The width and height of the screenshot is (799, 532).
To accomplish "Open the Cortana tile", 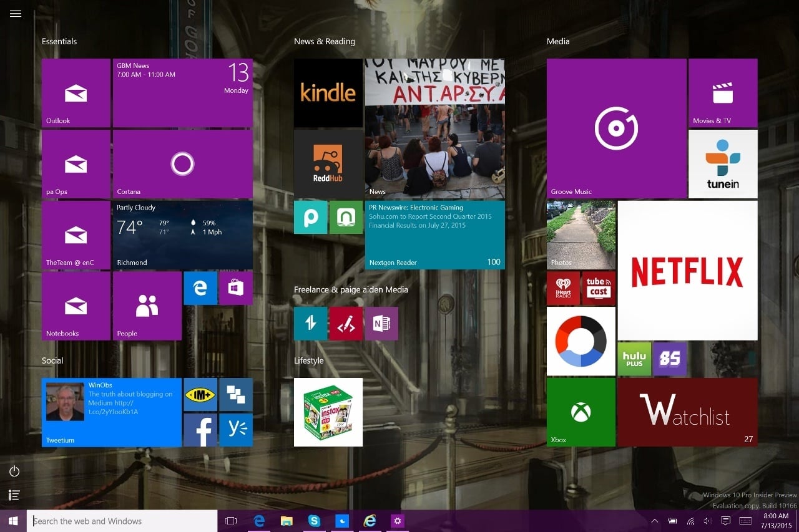I will tap(182, 164).
